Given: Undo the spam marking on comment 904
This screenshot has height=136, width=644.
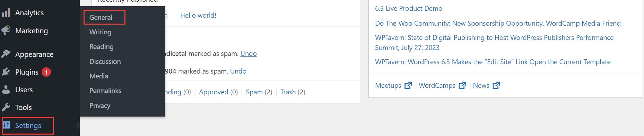Looking at the screenshot, I should point(238,71).
